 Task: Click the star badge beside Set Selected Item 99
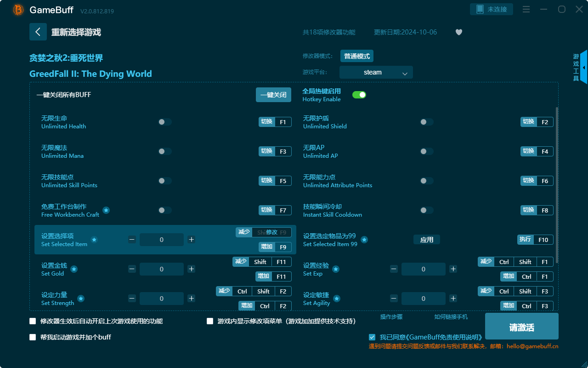(364, 240)
